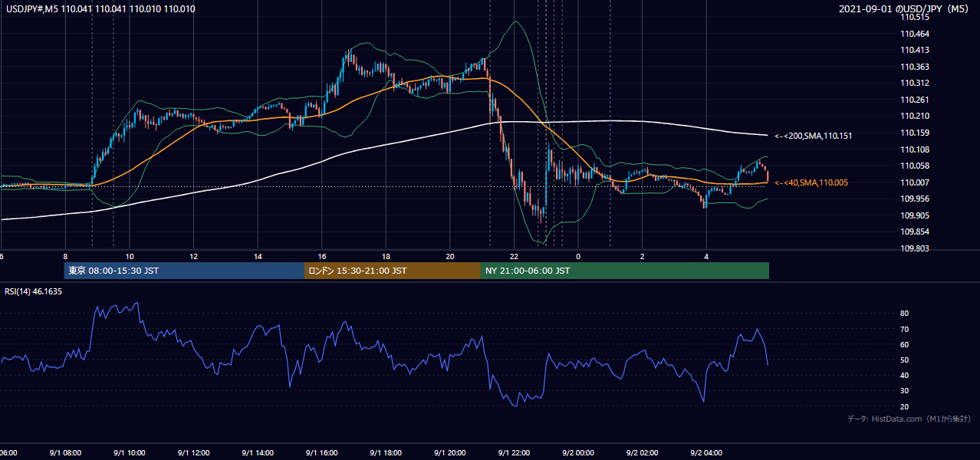Select the ロンドン 15:30-21:00 JST session bar
980x460 pixels.
pyautogui.click(x=393, y=271)
